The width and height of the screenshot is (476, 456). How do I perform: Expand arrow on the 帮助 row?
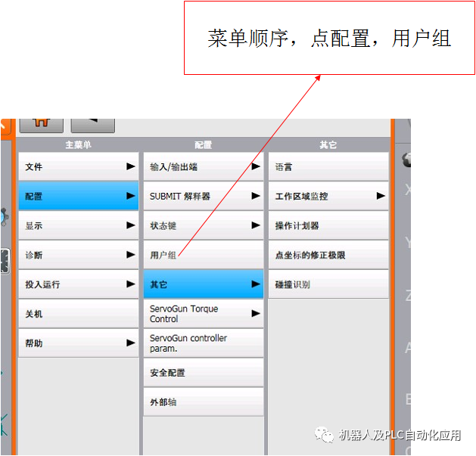coord(130,343)
